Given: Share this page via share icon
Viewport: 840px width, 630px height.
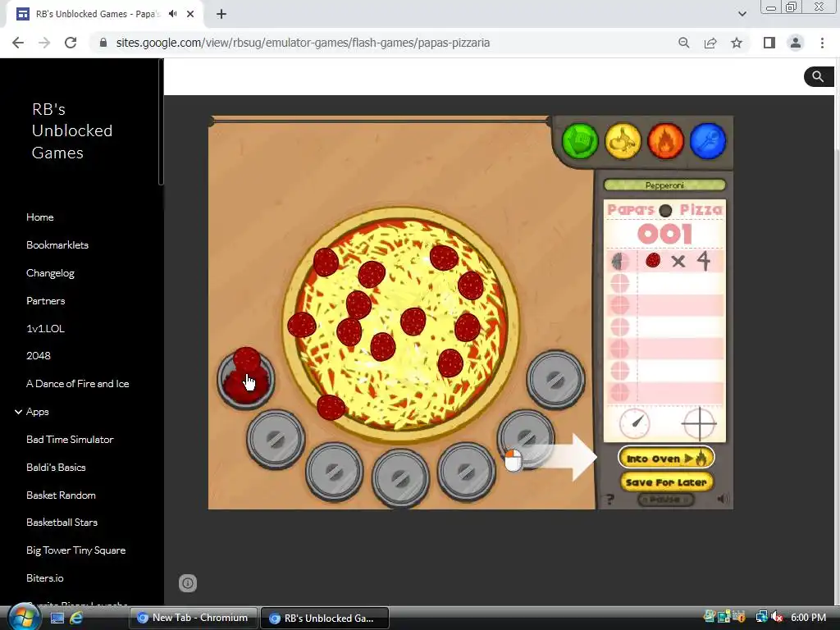Looking at the screenshot, I should click(x=710, y=43).
